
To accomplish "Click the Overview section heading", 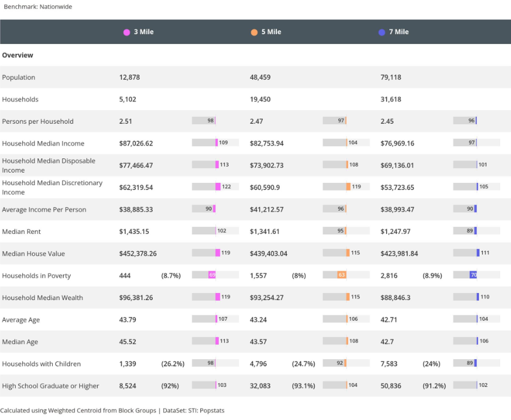I will 17,55.
